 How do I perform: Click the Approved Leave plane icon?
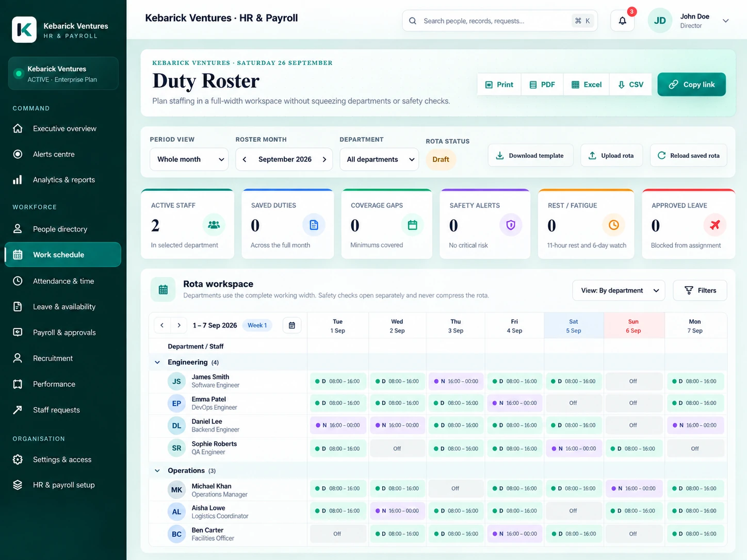click(x=714, y=225)
